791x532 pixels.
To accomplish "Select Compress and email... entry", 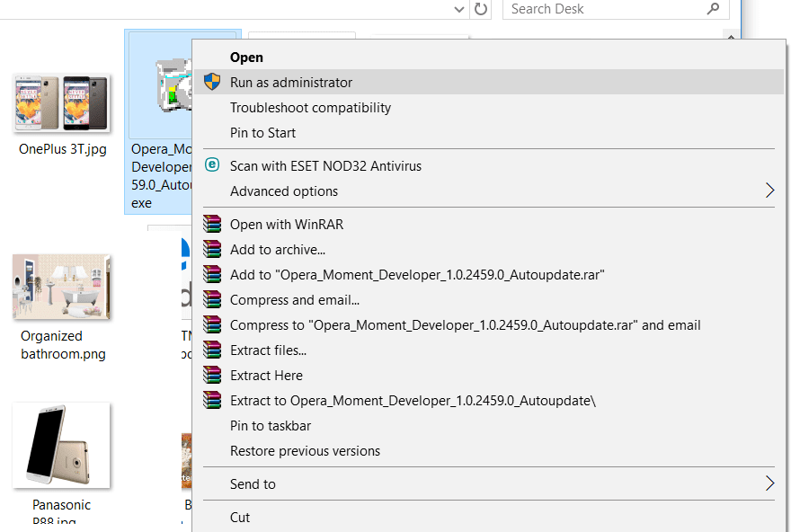I will [488, 300].
